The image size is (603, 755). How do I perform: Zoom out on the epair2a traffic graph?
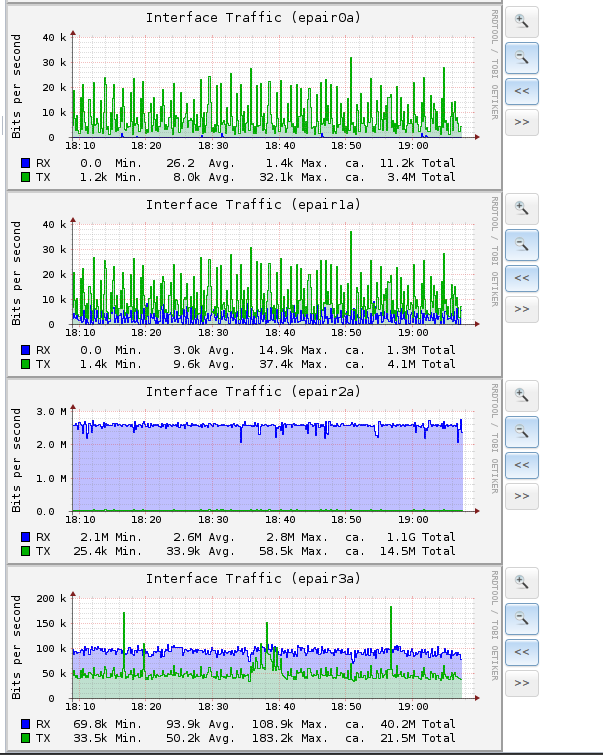click(521, 431)
